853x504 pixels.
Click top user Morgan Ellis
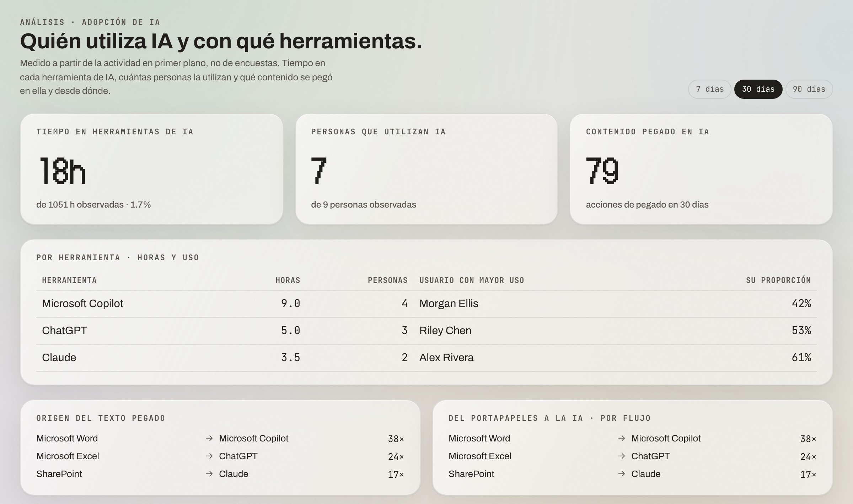(449, 304)
